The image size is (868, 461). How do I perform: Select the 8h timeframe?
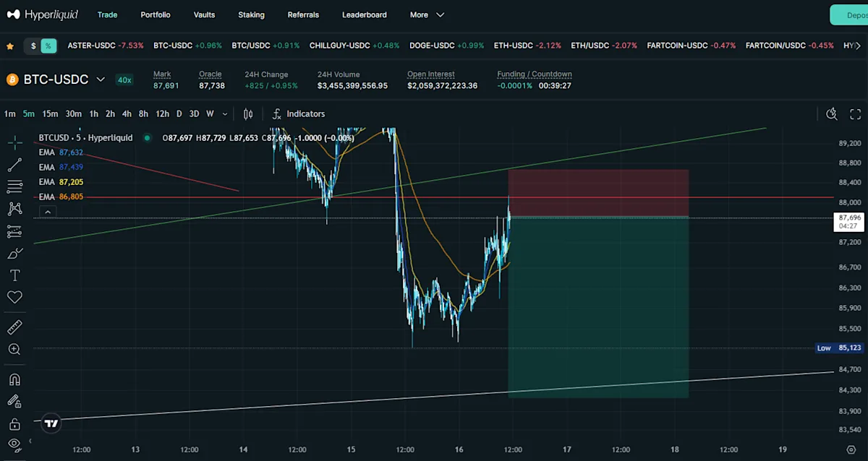coord(143,113)
